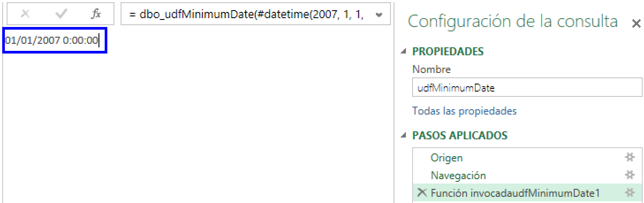Open gear for Función invocadaudfMinimumDate1 step
The height and width of the screenshot is (203, 644).
click(x=629, y=193)
